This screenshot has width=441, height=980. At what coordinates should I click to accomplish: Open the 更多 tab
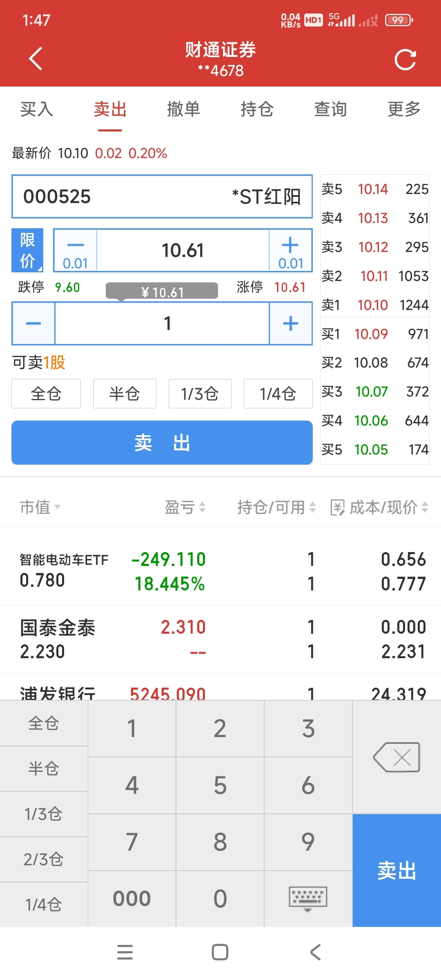pyautogui.click(x=404, y=109)
